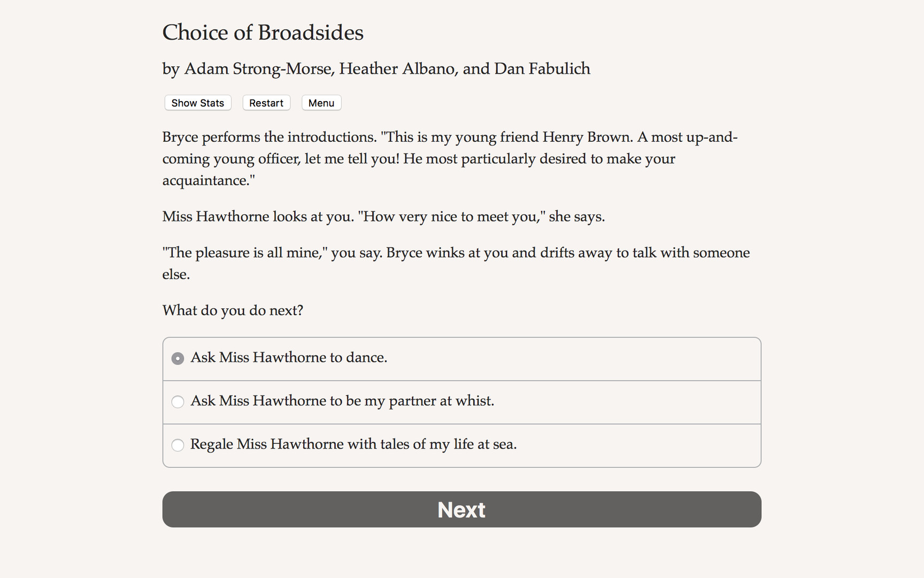Click the author byline text
Viewport: 924px width, 578px height.
376,69
